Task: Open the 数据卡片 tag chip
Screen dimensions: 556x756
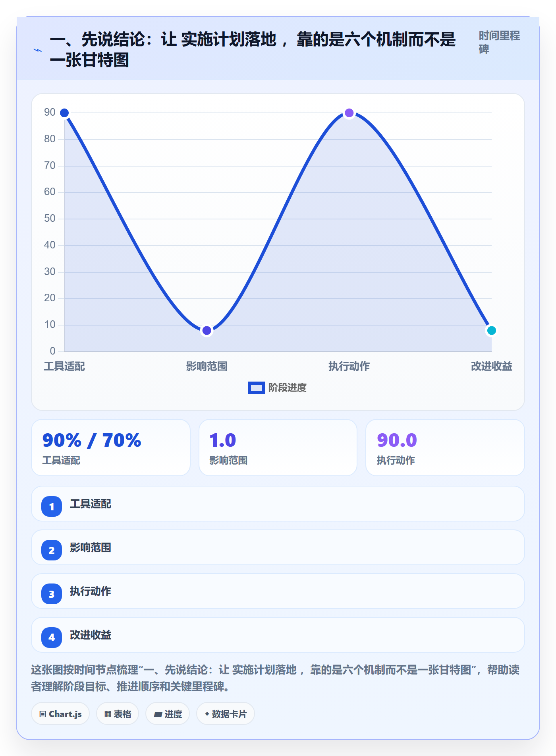Action: (x=226, y=714)
